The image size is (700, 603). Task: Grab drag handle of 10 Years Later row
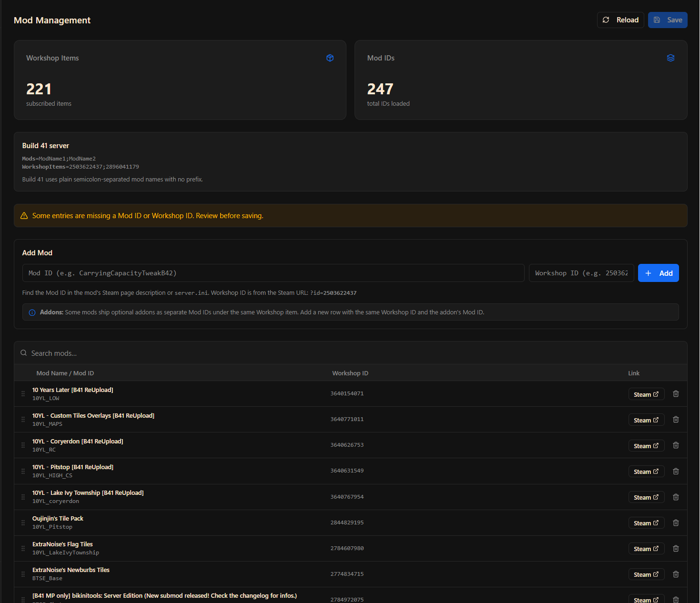point(23,394)
